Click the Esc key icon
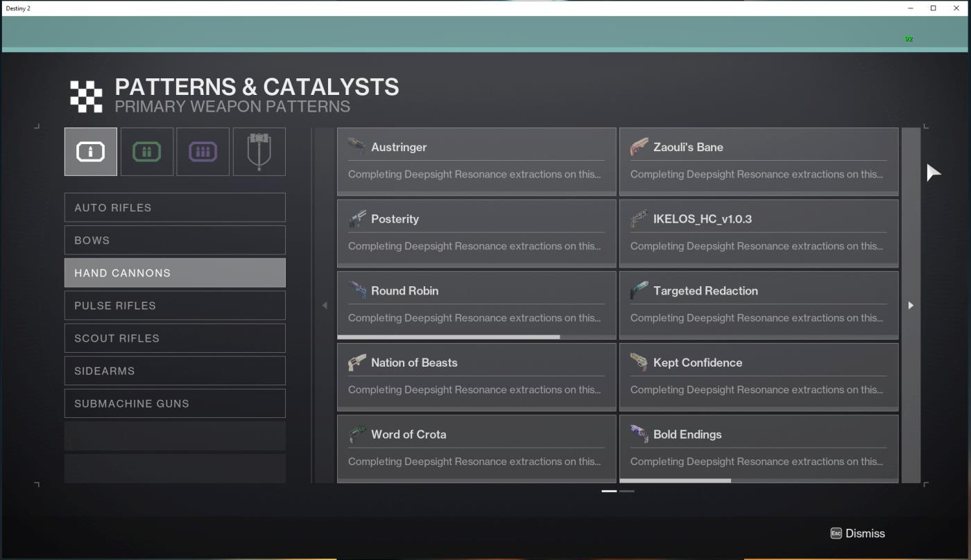This screenshot has width=971, height=560. [836, 533]
